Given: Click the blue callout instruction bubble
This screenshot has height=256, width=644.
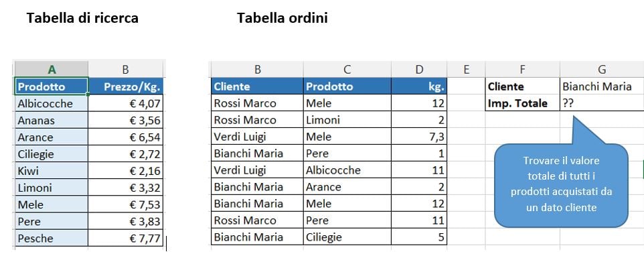Looking at the screenshot, I should click(x=561, y=185).
